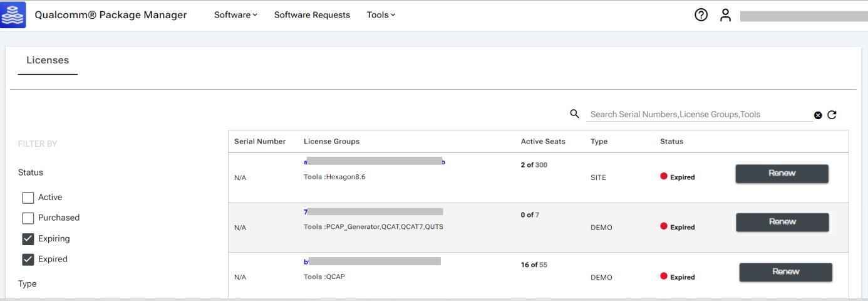The width and height of the screenshot is (868, 301).
Task: Refresh the licenses list
Action: pyautogui.click(x=832, y=115)
